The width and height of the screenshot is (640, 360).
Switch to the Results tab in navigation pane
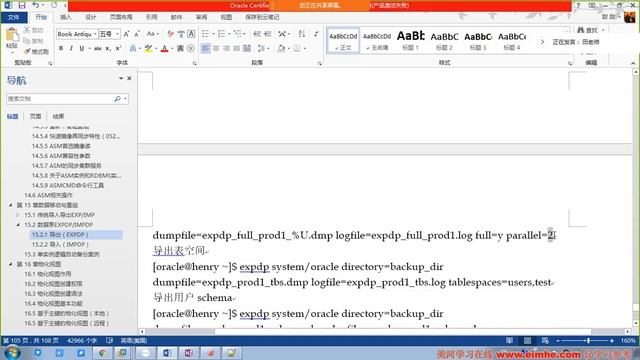pos(58,116)
